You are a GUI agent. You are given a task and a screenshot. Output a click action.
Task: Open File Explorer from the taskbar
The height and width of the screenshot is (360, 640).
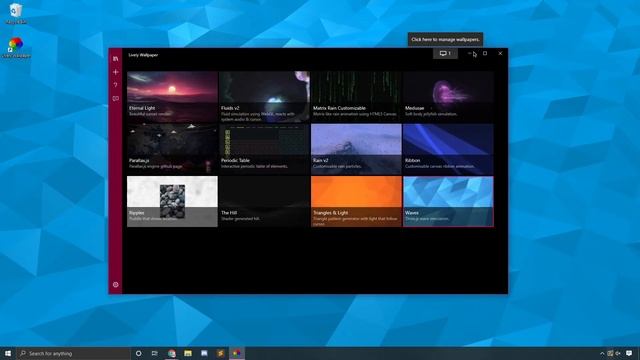click(x=188, y=353)
